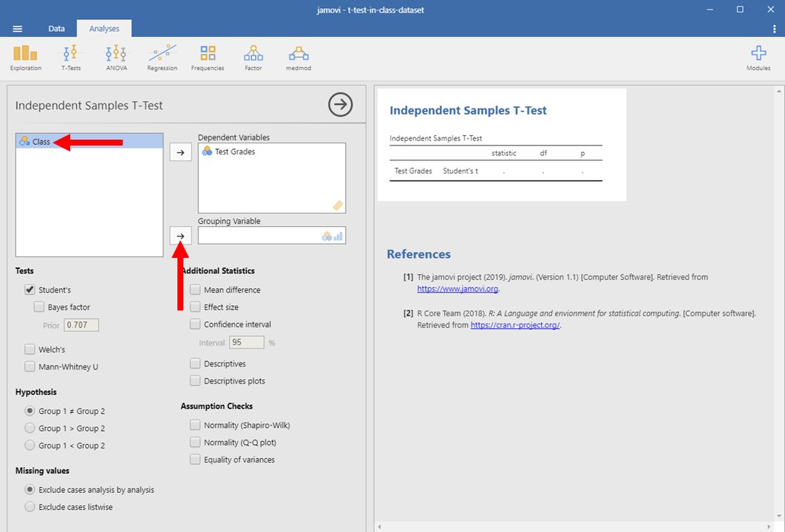Viewport: 785px width, 532px height.
Task: Open the Regression analysis menu
Action: [x=162, y=58]
